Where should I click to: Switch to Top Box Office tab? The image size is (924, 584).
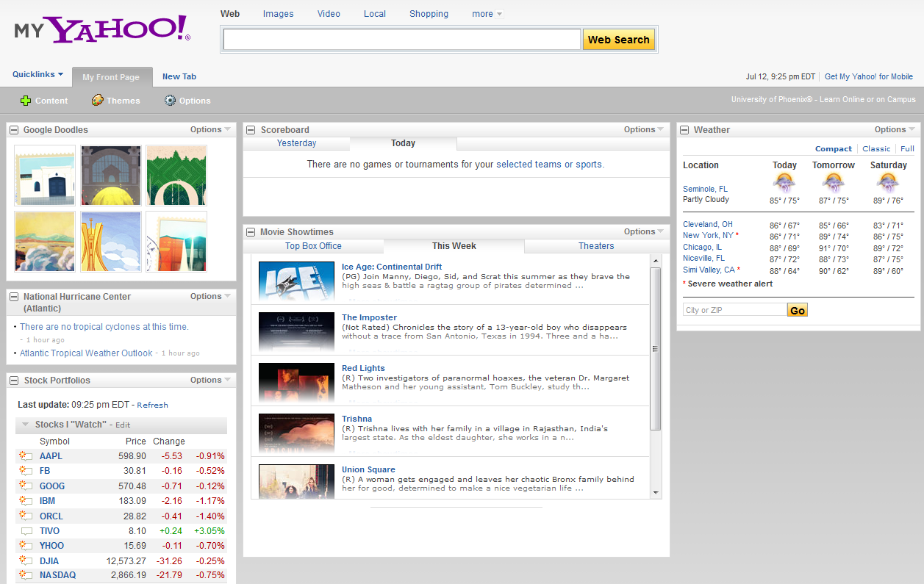[x=313, y=246]
